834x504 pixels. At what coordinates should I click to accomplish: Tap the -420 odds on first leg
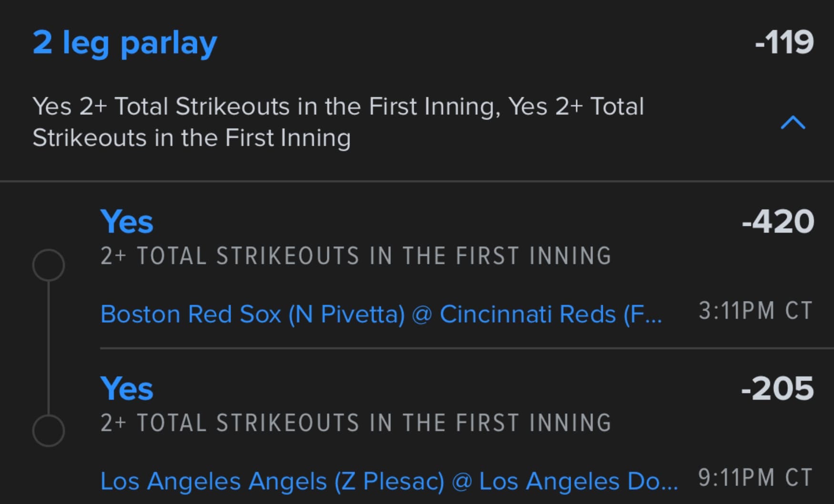(778, 222)
